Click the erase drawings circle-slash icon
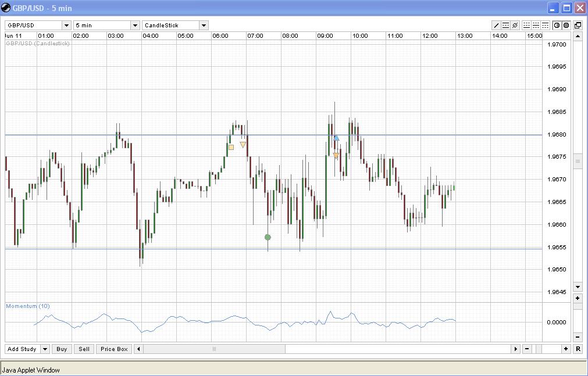The width and height of the screenshot is (588, 376). point(515,26)
